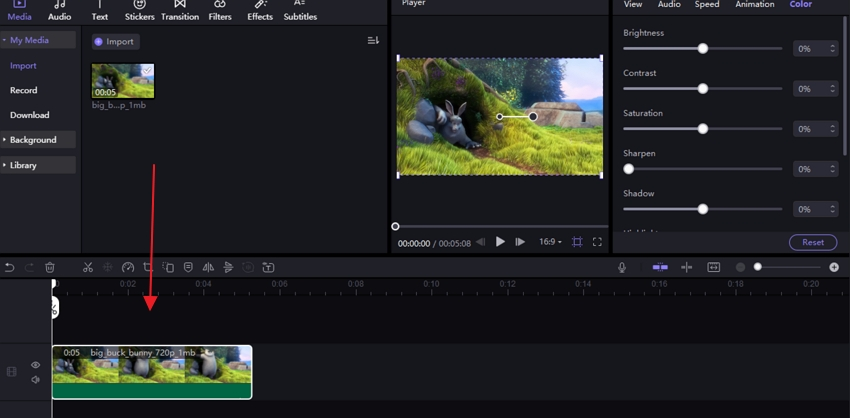Click the timeline zoom slider handle
The image size is (850, 418).
(x=757, y=267)
